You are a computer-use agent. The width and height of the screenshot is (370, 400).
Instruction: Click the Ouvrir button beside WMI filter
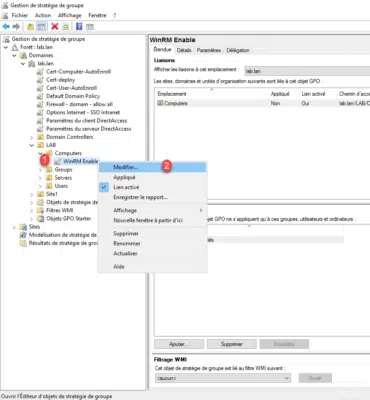tap(315, 378)
